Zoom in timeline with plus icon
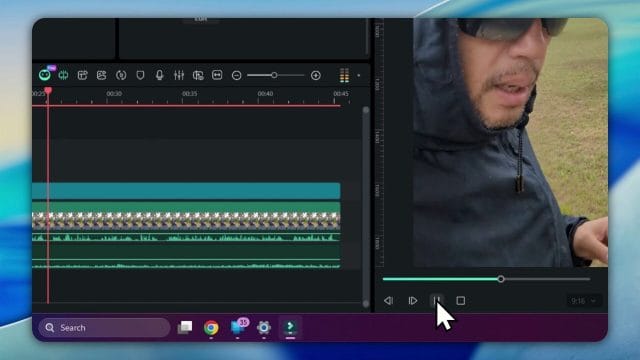 316,76
